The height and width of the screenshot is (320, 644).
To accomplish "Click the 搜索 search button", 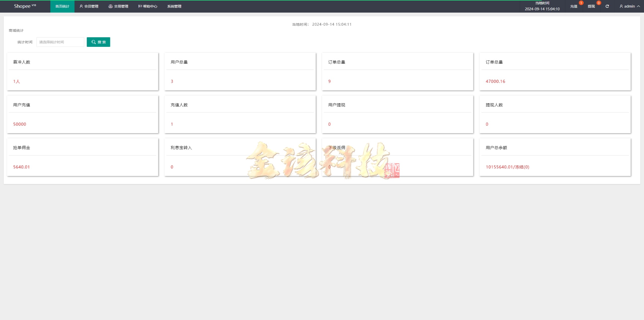I will (98, 42).
